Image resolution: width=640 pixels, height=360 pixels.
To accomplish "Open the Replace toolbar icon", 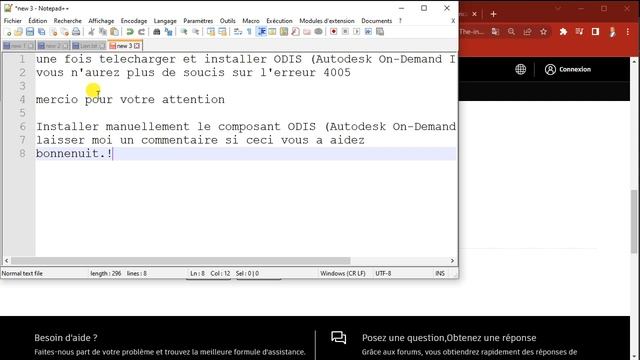I will [x=168, y=32].
